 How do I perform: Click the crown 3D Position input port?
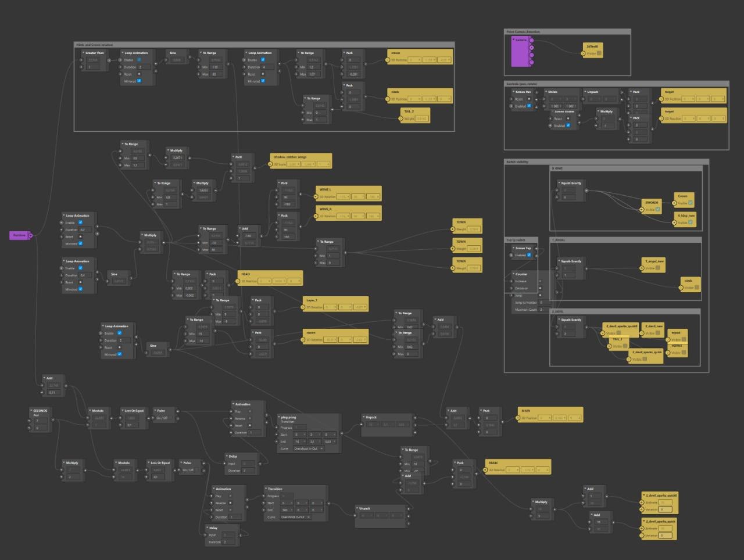pos(388,60)
